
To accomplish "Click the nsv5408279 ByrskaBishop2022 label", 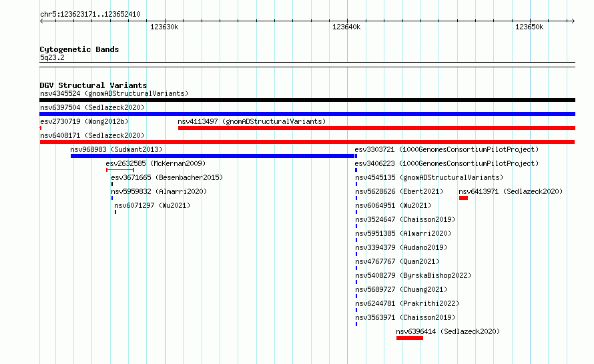I will click(413, 275).
